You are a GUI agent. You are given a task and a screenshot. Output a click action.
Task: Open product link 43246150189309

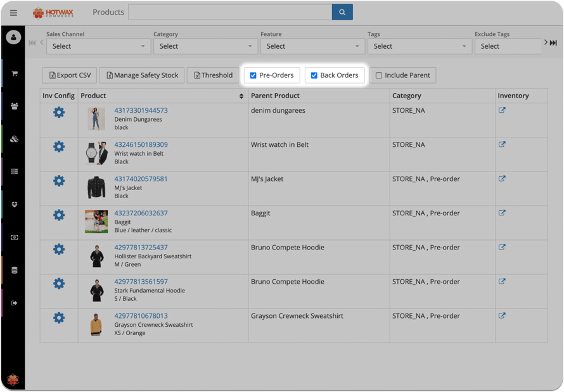[x=141, y=144]
